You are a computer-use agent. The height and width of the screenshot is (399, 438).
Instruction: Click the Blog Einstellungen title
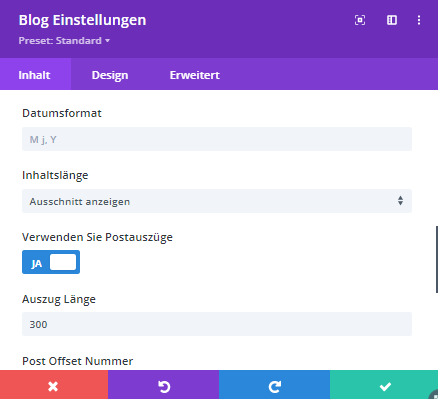coord(82,20)
